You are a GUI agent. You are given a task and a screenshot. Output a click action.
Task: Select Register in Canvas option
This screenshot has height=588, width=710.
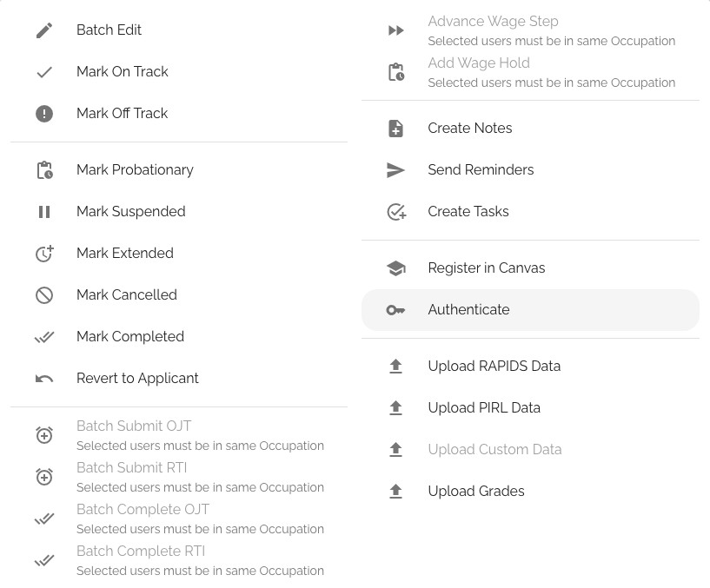tap(530, 268)
